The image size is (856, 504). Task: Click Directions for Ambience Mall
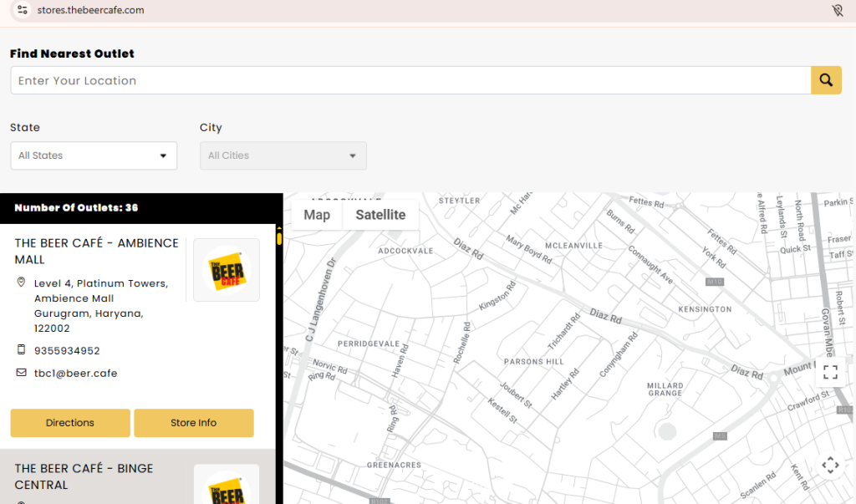pos(70,423)
